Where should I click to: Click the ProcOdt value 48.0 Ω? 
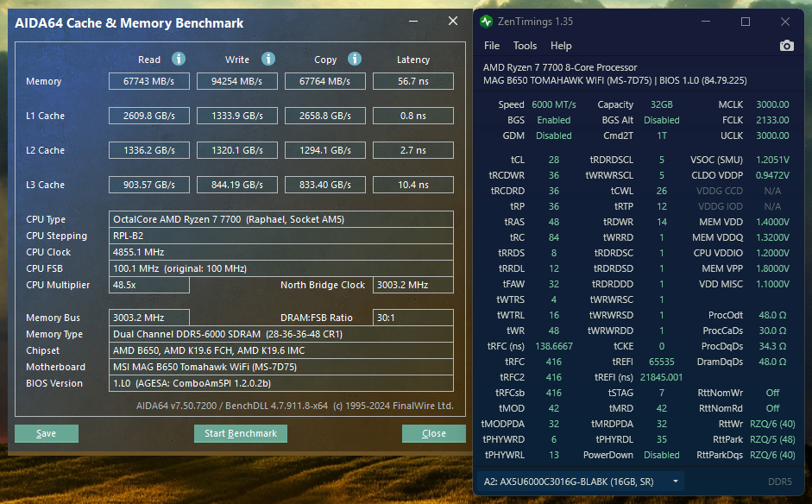772,315
